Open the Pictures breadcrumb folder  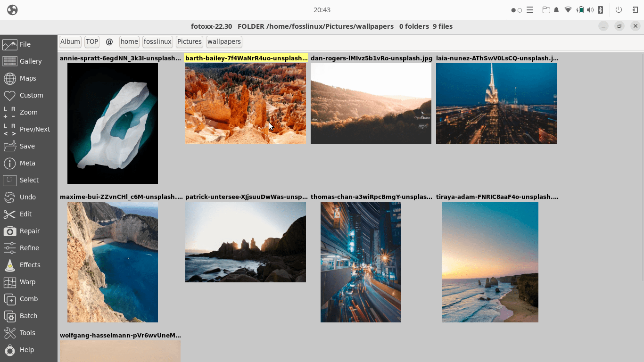pyautogui.click(x=189, y=41)
